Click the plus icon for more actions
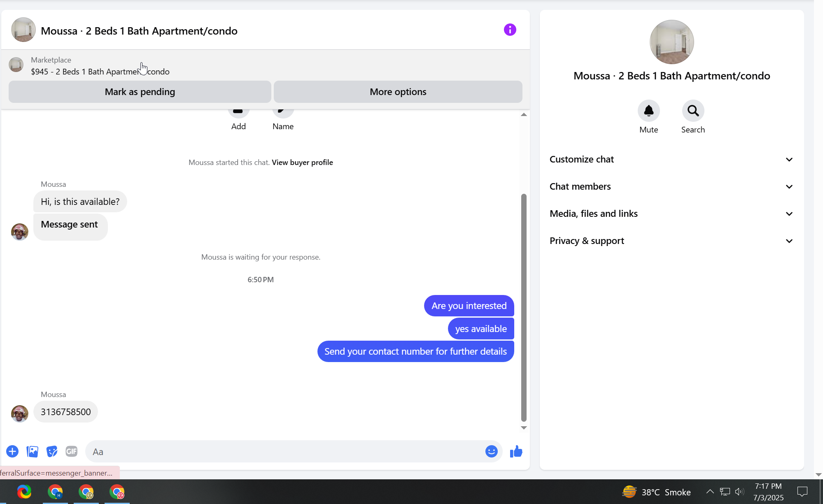Viewport: 823px width, 504px height. [12, 451]
